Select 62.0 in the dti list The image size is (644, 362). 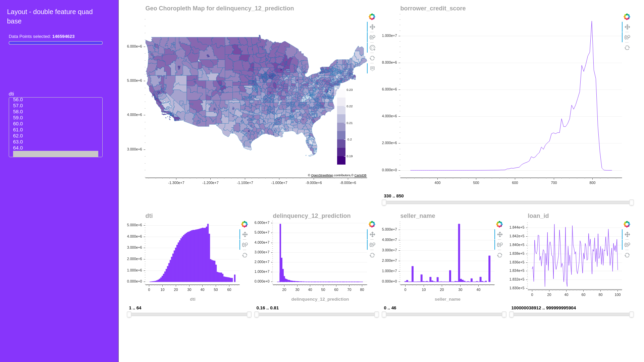pyautogui.click(x=56, y=136)
